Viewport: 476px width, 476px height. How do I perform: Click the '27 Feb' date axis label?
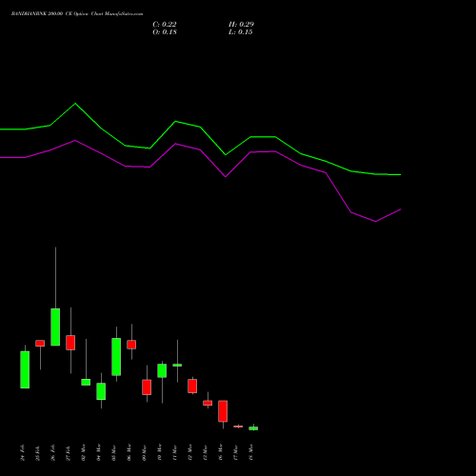point(69,453)
